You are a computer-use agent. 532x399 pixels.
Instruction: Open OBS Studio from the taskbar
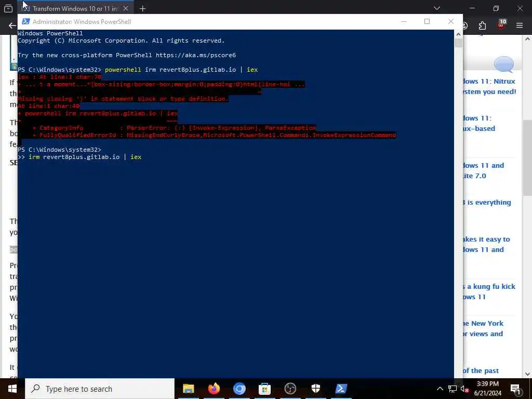pos(290,389)
